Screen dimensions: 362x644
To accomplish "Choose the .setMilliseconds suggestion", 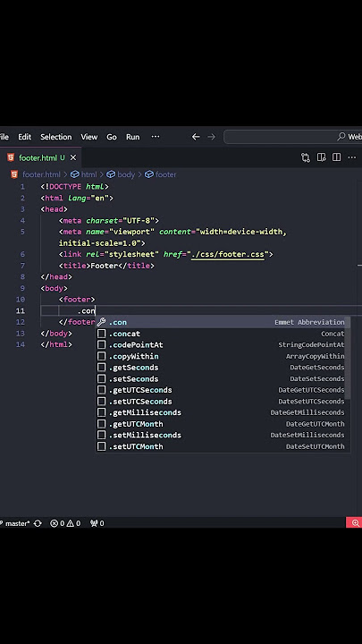I will [223, 436].
